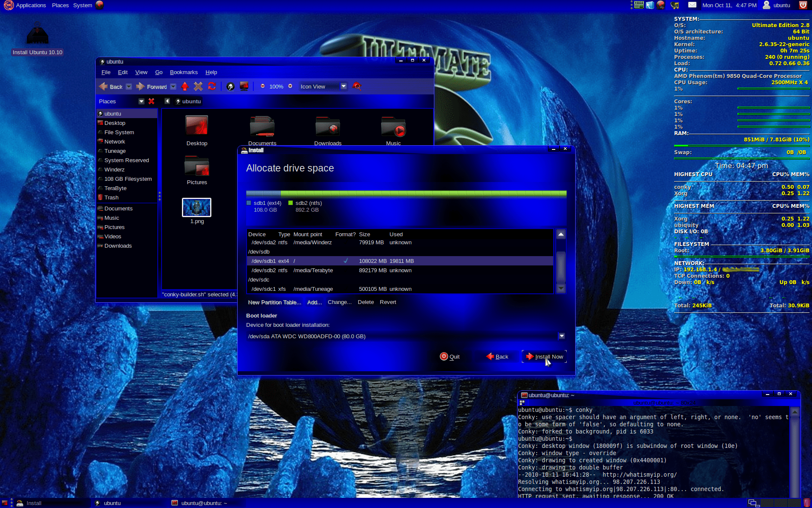Click the Install Now button
The image size is (812, 508).
[545, 357]
